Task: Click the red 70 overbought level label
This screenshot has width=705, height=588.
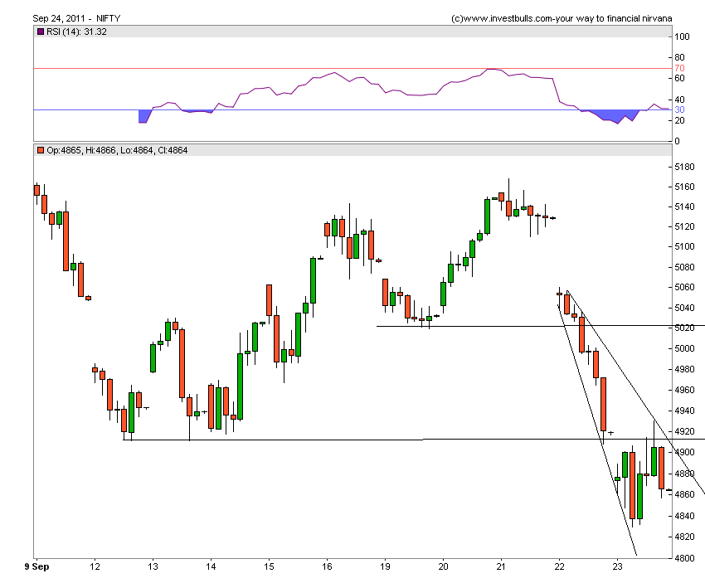Action: pyautogui.click(x=679, y=68)
